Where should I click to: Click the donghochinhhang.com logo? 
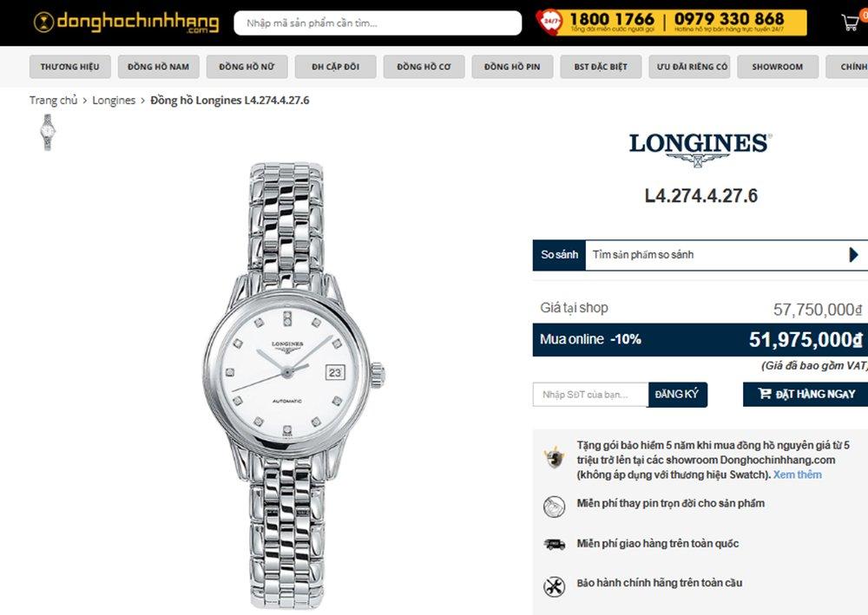tap(126, 23)
